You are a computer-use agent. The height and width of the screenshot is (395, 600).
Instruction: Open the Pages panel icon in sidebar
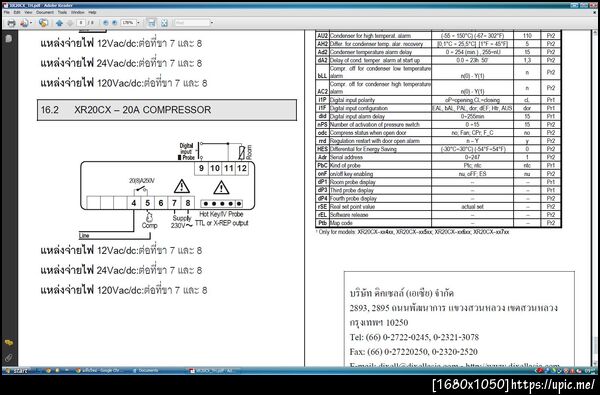coord(9,39)
